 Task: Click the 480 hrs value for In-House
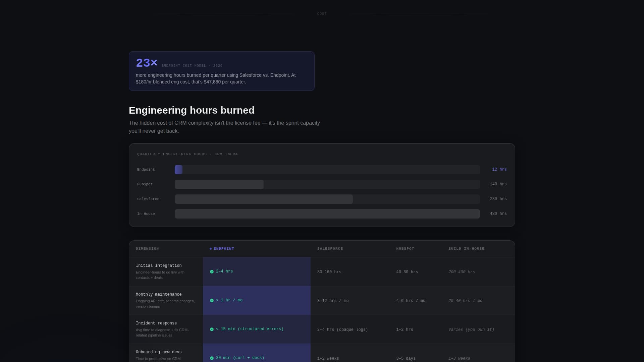click(x=498, y=214)
